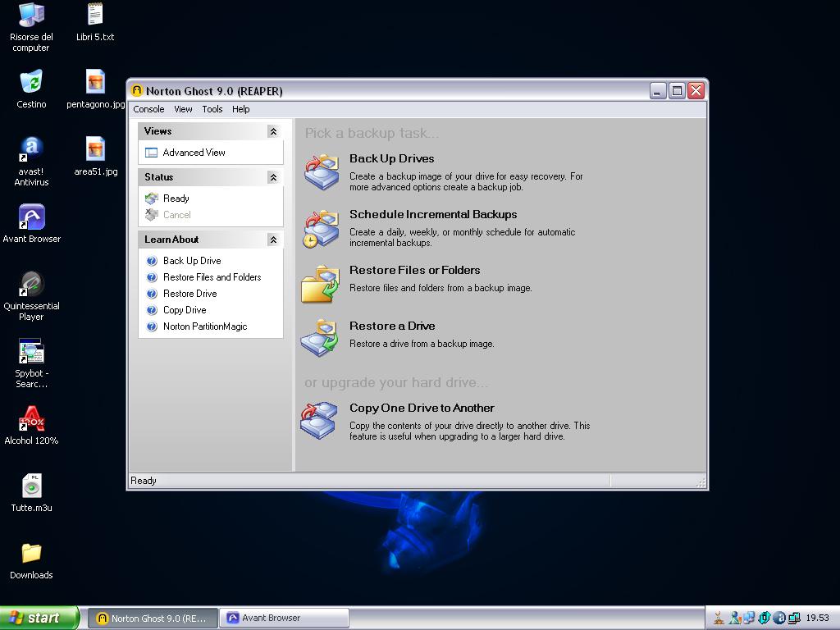Click the Schedule Incremental Backups clock icon
The width and height of the screenshot is (840, 630).
coord(311,241)
